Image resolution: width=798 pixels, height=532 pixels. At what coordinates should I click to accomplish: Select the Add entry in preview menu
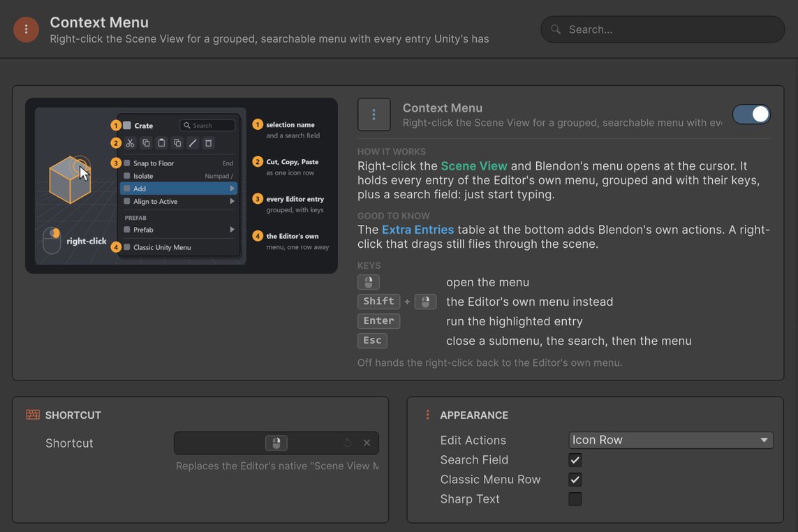[x=179, y=189]
